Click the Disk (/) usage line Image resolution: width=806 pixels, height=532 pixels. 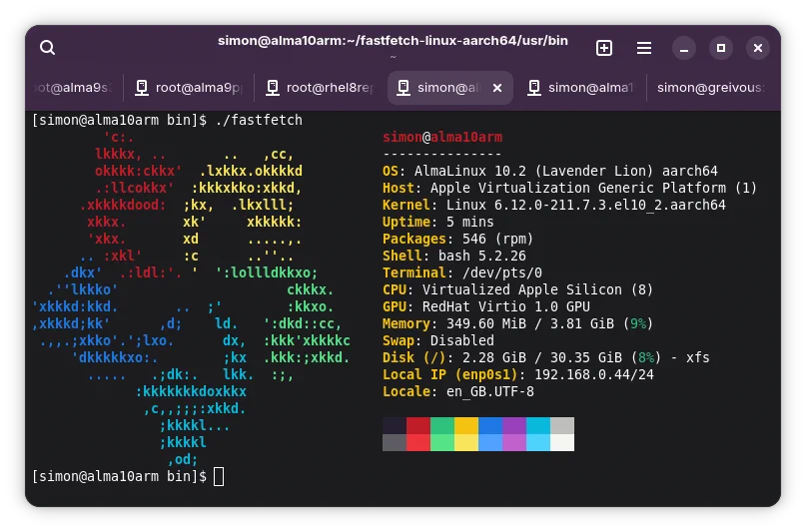[546, 357]
